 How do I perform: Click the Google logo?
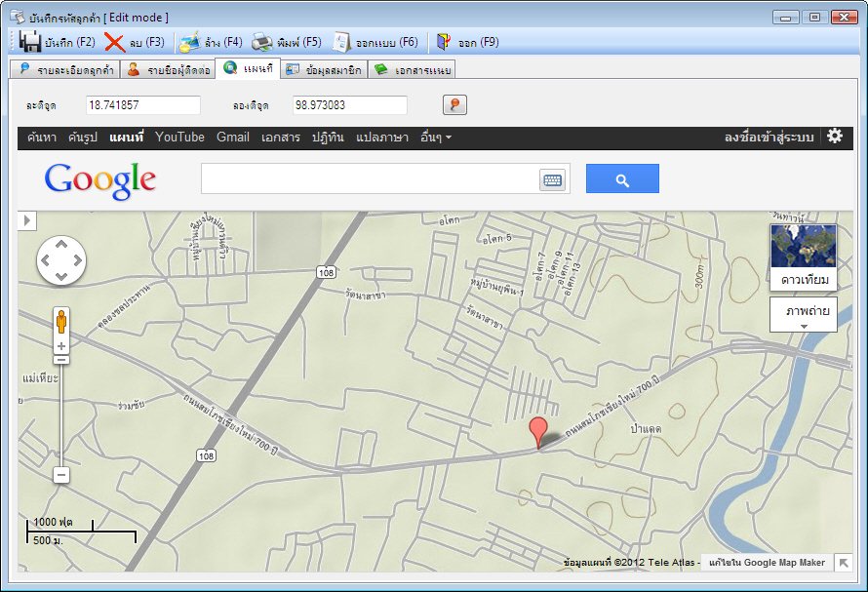click(x=100, y=180)
